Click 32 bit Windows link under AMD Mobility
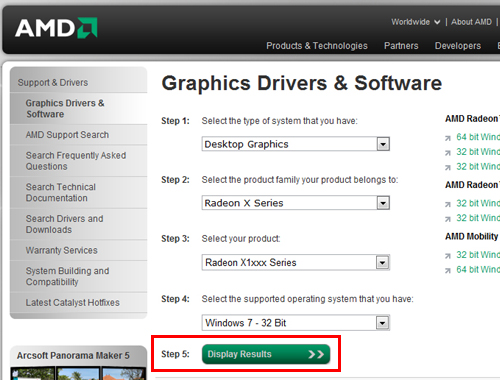This screenshot has width=500, height=380. (478, 255)
